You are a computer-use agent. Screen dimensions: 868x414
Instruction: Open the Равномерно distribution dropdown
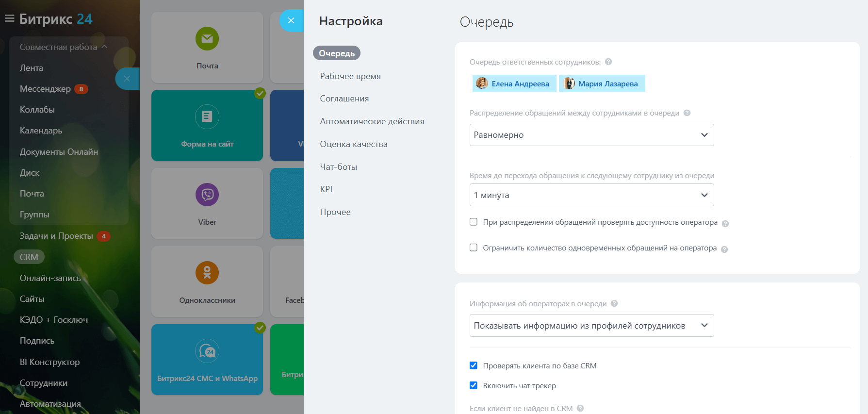[591, 135]
